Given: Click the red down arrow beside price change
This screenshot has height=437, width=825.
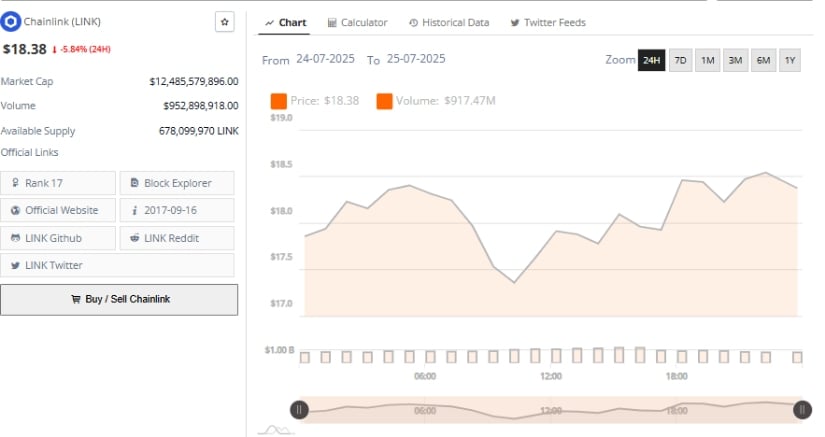Looking at the screenshot, I should coord(54,50).
